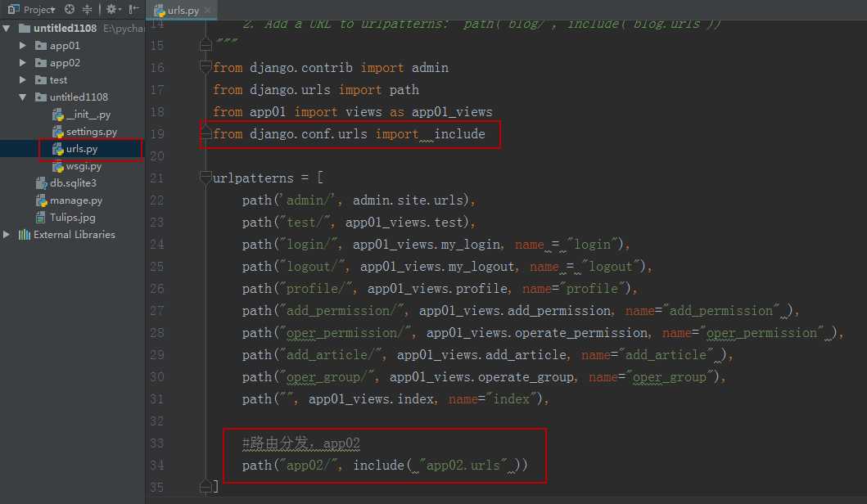
Task: Click the wsgi.py file icon
Action: (57, 166)
